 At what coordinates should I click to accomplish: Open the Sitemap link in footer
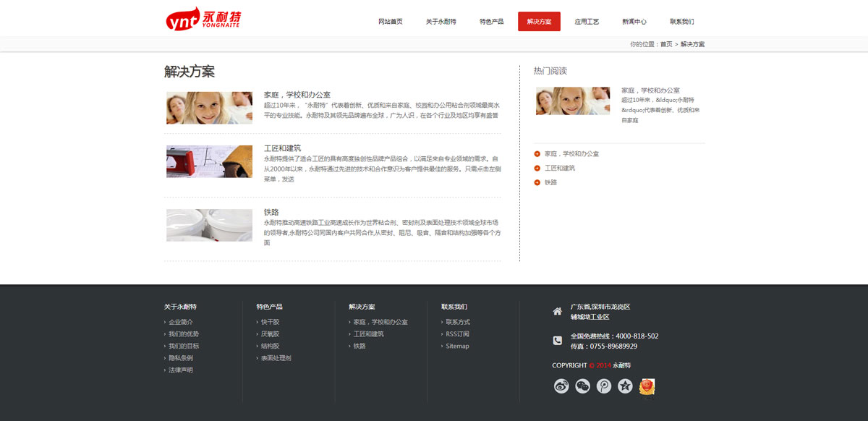[457, 346]
